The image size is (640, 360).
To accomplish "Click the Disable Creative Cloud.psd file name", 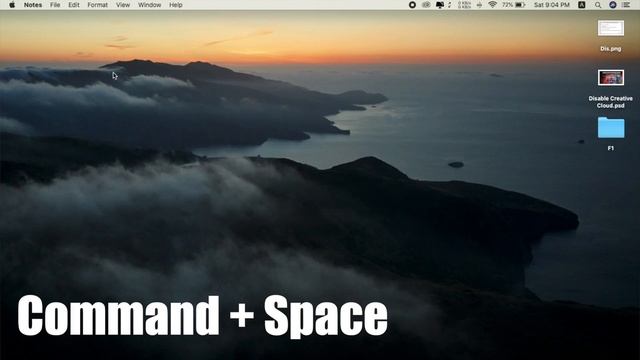I will [x=611, y=102].
